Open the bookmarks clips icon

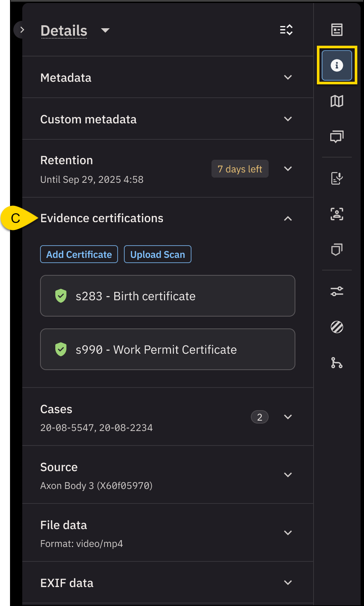[337, 250]
